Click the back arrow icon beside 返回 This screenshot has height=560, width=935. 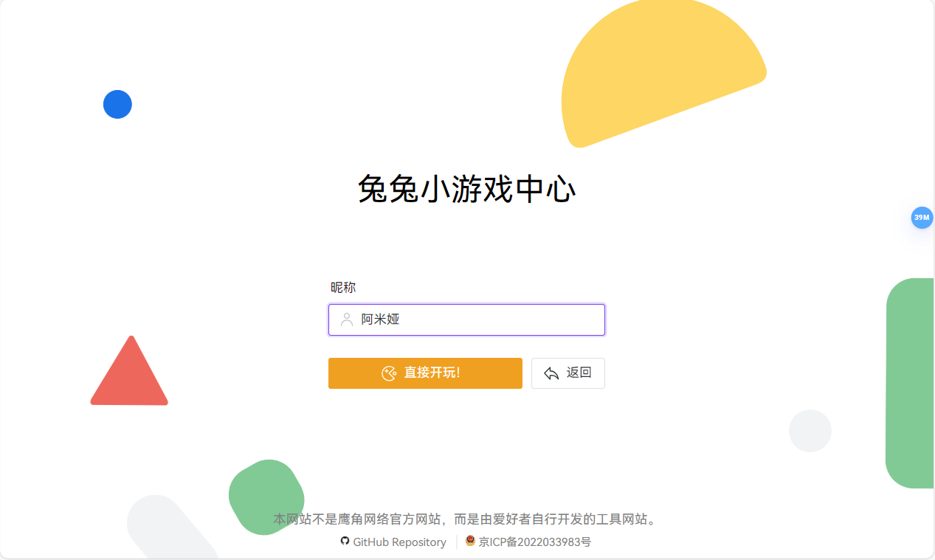tap(551, 373)
